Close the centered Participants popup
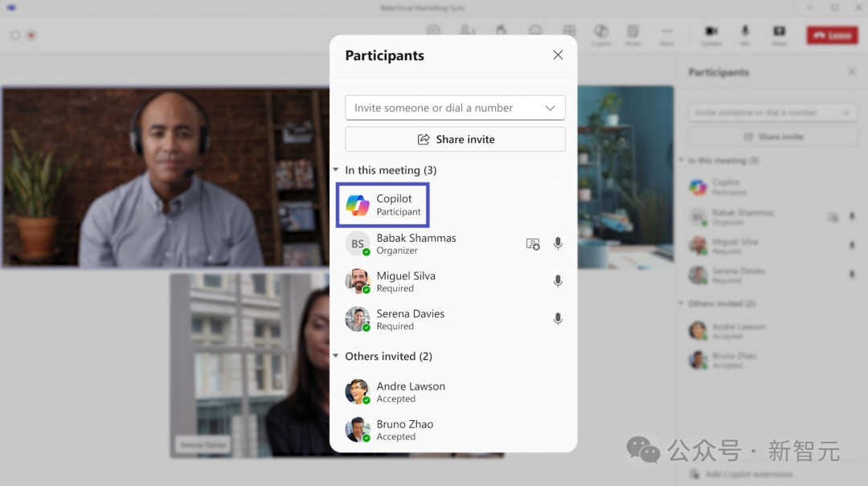Viewport: 868px width, 486px height. [558, 55]
